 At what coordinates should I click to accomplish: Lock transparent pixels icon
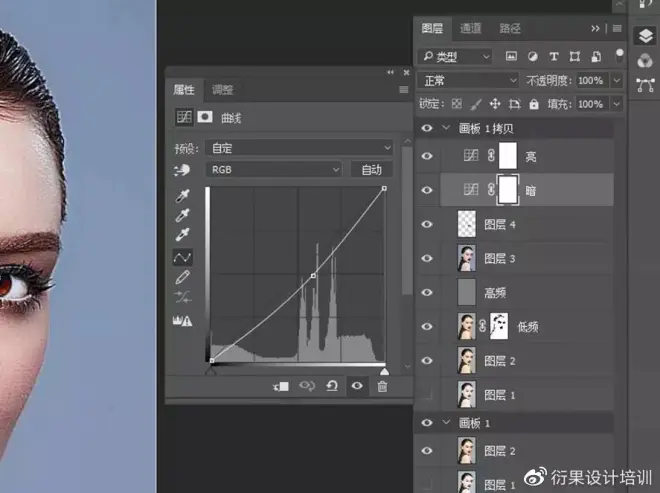coord(457,104)
